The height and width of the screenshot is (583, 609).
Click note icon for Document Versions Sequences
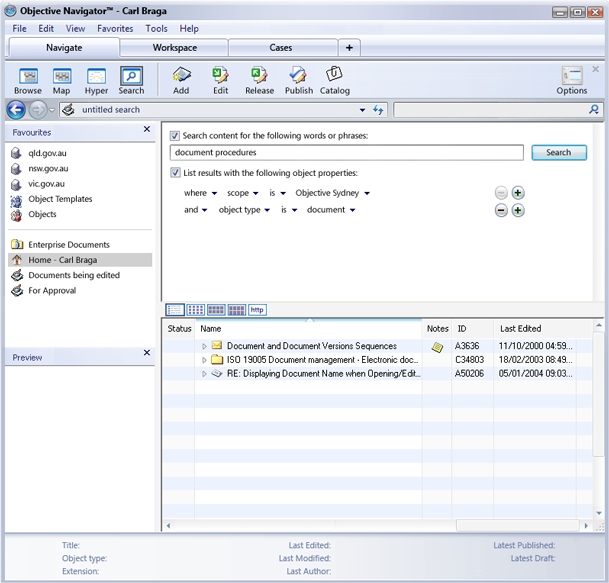coord(437,347)
